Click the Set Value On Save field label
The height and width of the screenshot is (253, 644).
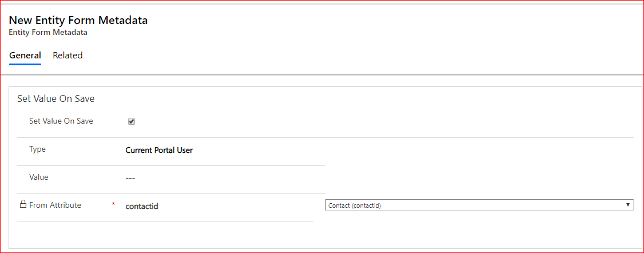point(61,121)
